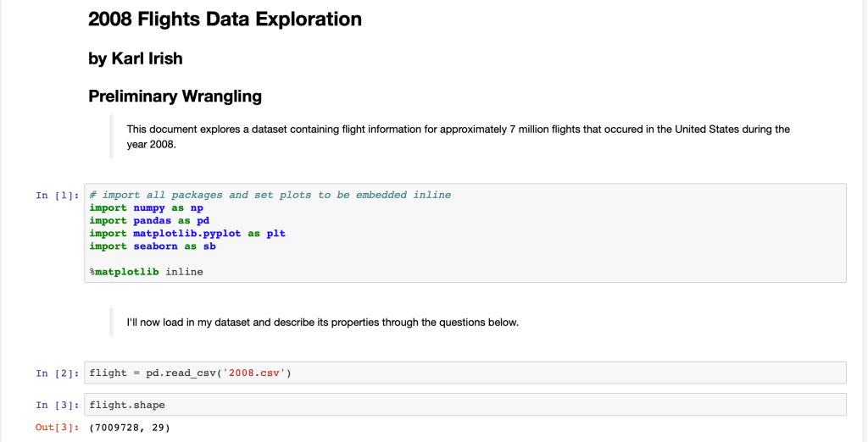Click the 'In [3]:' cell prompt
Screen dimensions: 868x442
(57, 405)
